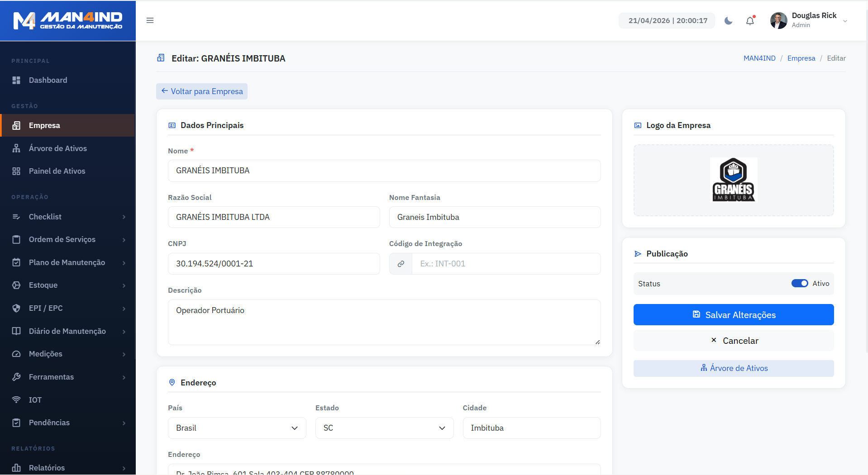The width and height of the screenshot is (868, 475).
Task: Click the hamburger menu icon to collapse sidebar
Action: [150, 20]
